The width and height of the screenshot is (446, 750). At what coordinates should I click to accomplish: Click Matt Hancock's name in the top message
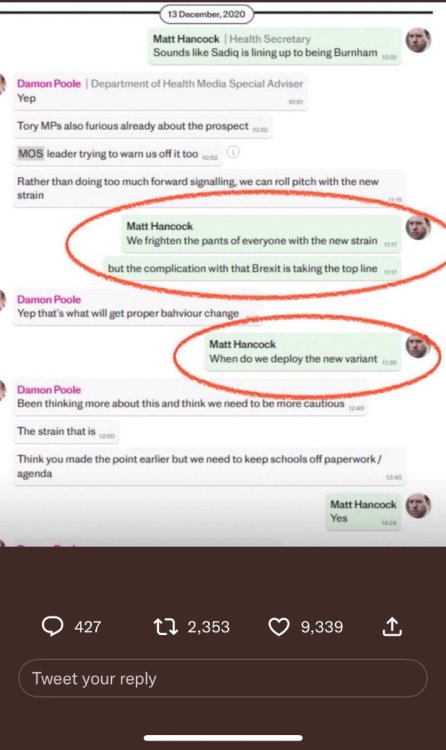pyautogui.click(x=186, y=39)
